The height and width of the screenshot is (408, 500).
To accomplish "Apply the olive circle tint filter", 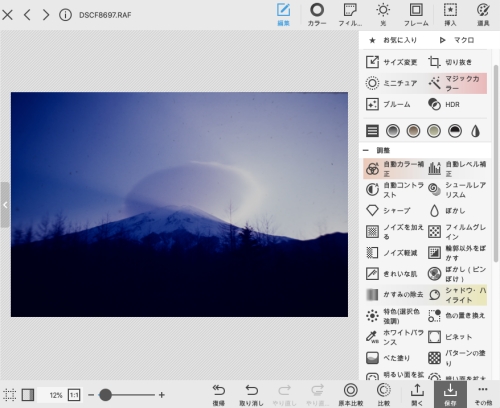I will [x=434, y=131].
